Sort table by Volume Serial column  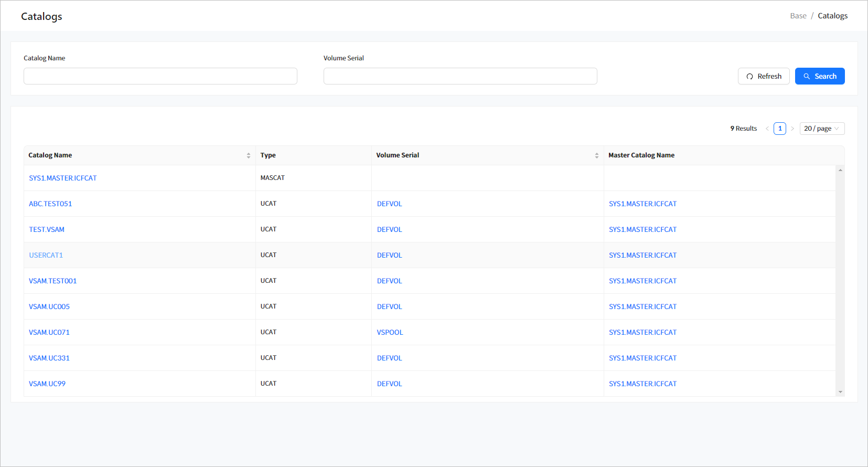tap(596, 155)
